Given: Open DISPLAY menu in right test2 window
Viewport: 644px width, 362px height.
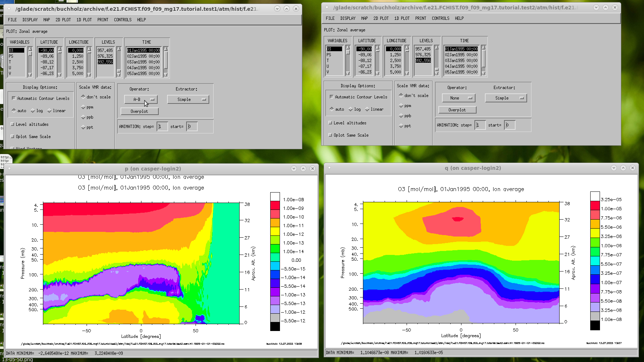Looking at the screenshot, I should [348, 18].
